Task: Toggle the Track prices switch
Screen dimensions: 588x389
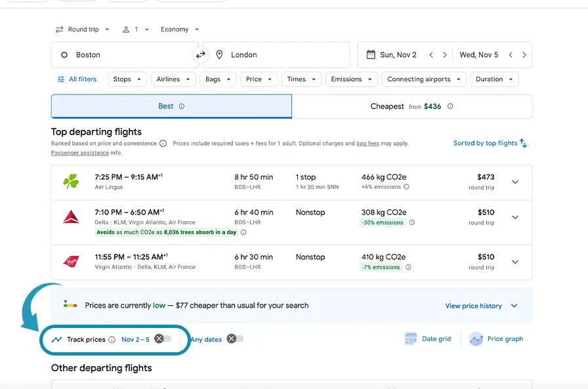Action: tap(161, 340)
